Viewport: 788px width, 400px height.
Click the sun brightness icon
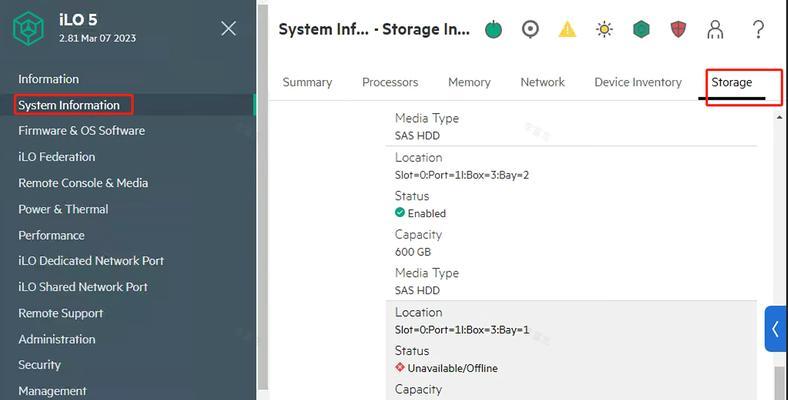(x=604, y=29)
